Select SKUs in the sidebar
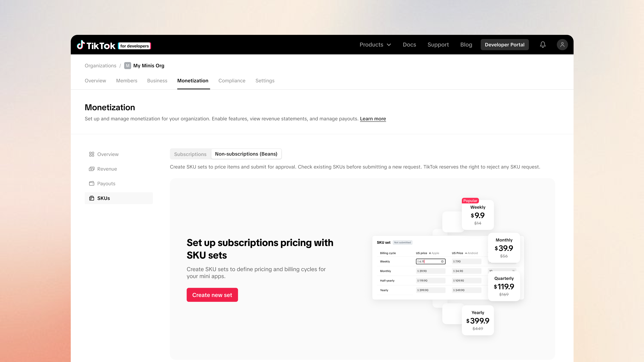 119,198
